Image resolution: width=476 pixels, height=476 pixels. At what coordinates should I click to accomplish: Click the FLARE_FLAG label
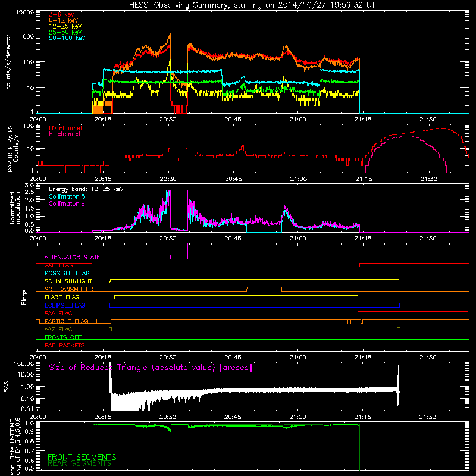(62, 297)
